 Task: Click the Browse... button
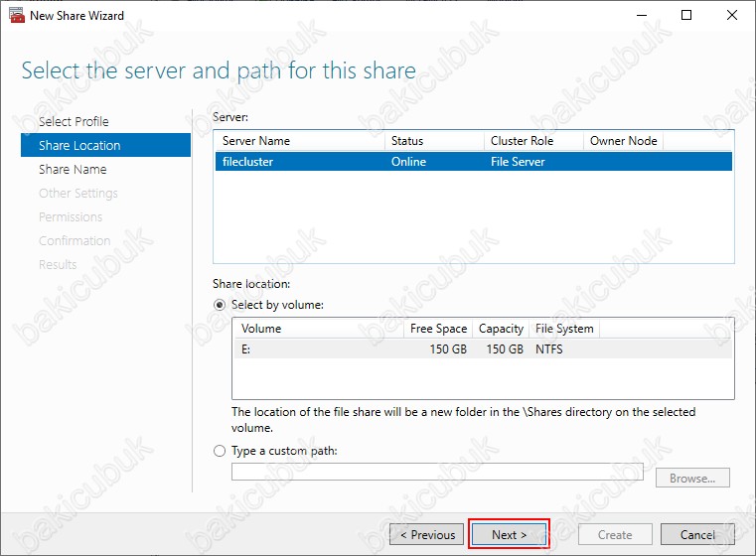692,478
